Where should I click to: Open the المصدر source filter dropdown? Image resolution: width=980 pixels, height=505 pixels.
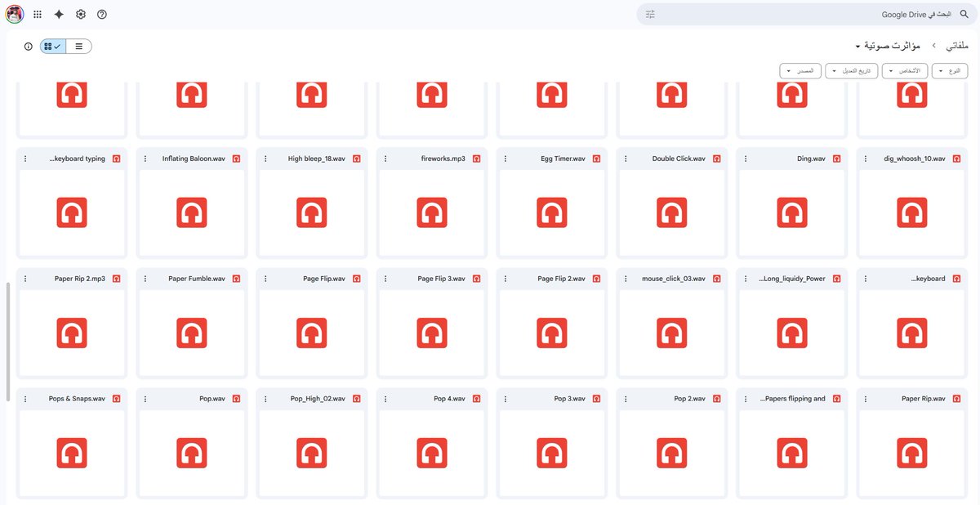(x=800, y=71)
